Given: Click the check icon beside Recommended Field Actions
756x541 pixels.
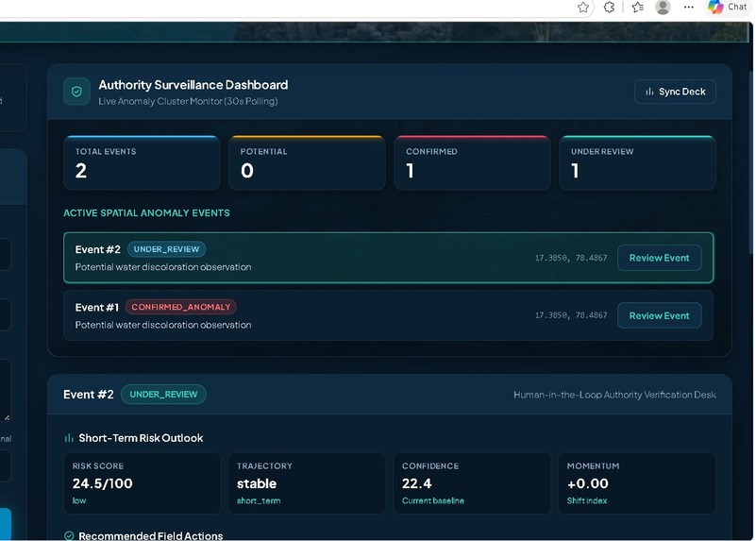Looking at the screenshot, I should point(69,535).
